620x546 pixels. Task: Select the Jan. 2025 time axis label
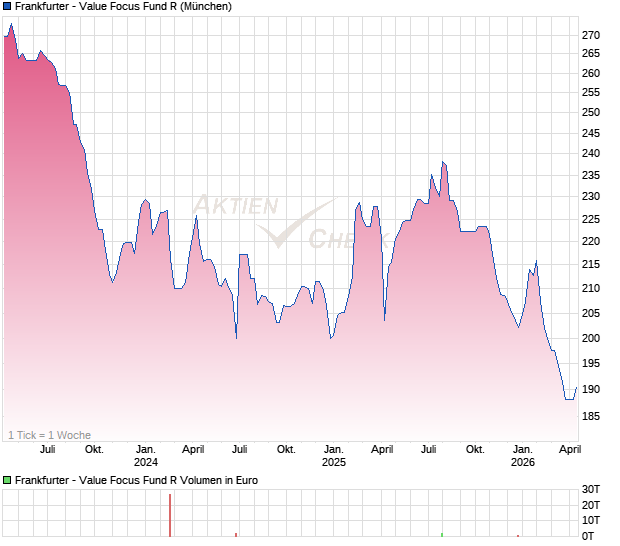pyautogui.click(x=333, y=456)
